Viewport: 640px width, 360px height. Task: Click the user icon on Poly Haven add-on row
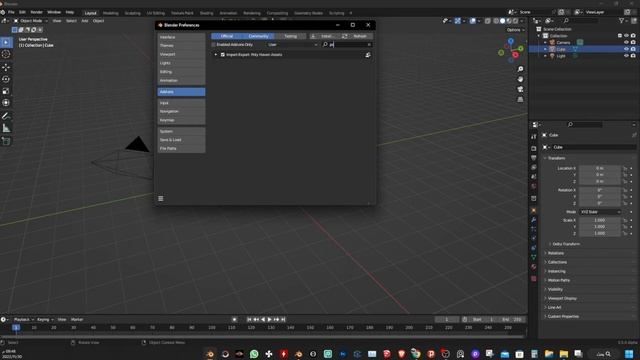pos(368,55)
